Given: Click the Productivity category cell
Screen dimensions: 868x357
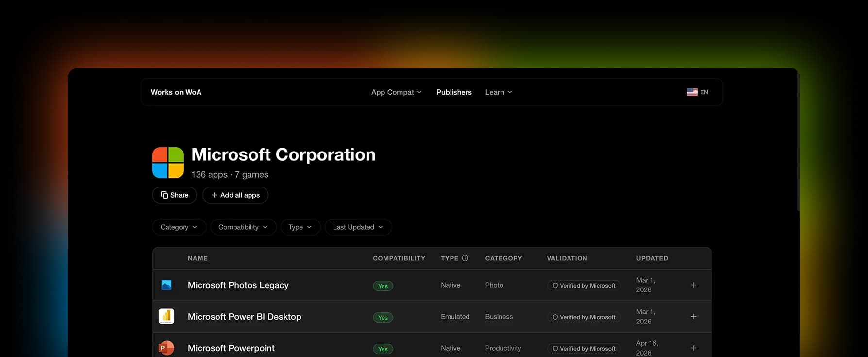Looking at the screenshot, I should tap(503, 348).
